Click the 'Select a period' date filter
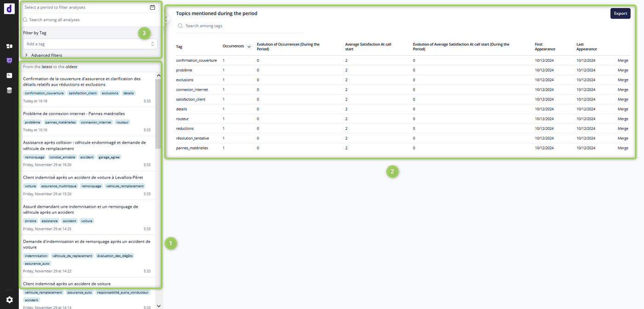Viewport: 644px width, 309px height. click(x=85, y=7)
